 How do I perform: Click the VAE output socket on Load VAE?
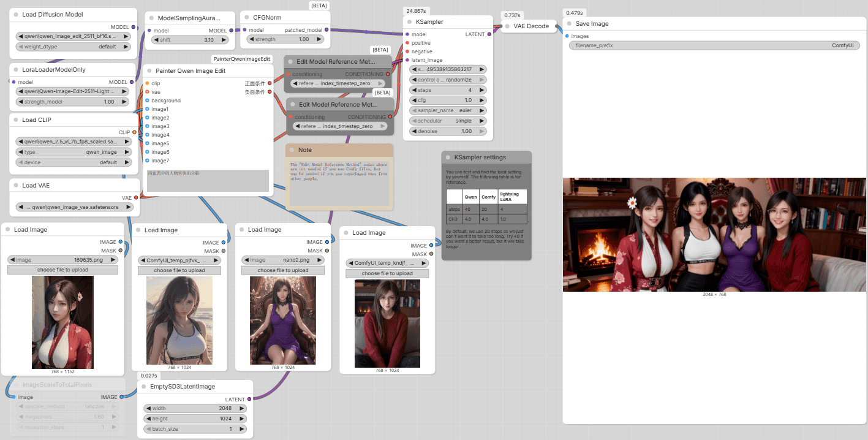[136, 198]
